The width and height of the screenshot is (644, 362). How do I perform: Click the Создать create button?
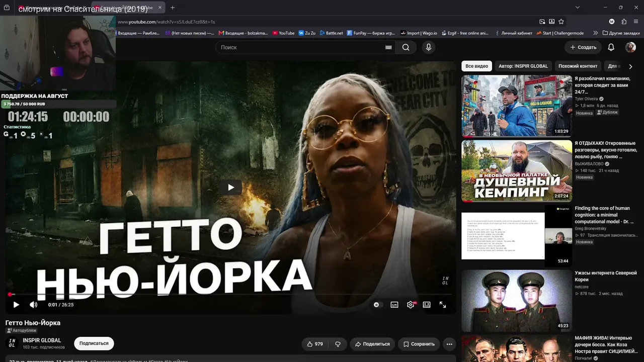tap(583, 47)
